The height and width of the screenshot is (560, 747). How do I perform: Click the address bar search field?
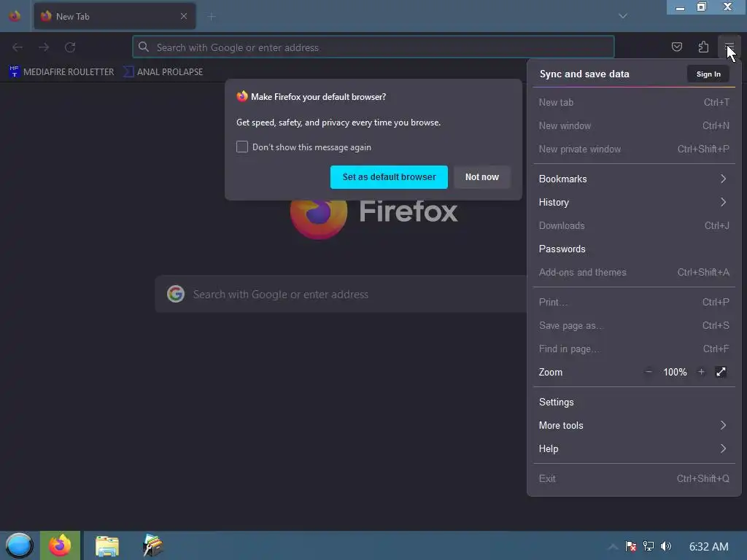click(x=373, y=47)
